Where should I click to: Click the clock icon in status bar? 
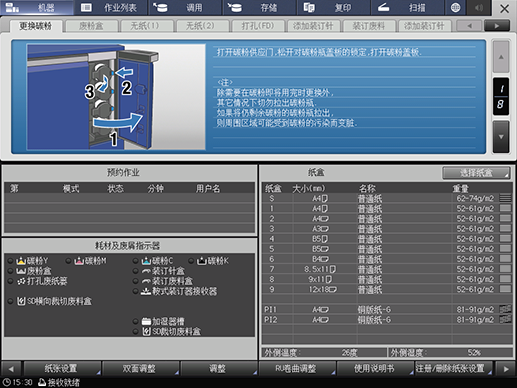coord(7,382)
